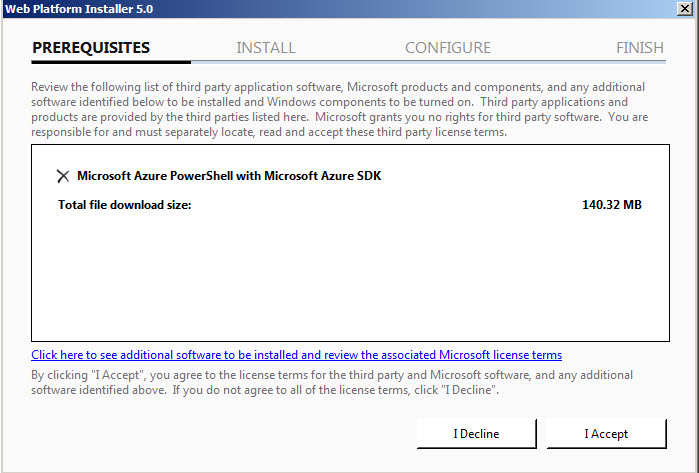Click the Total file download size label

(x=125, y=205)
